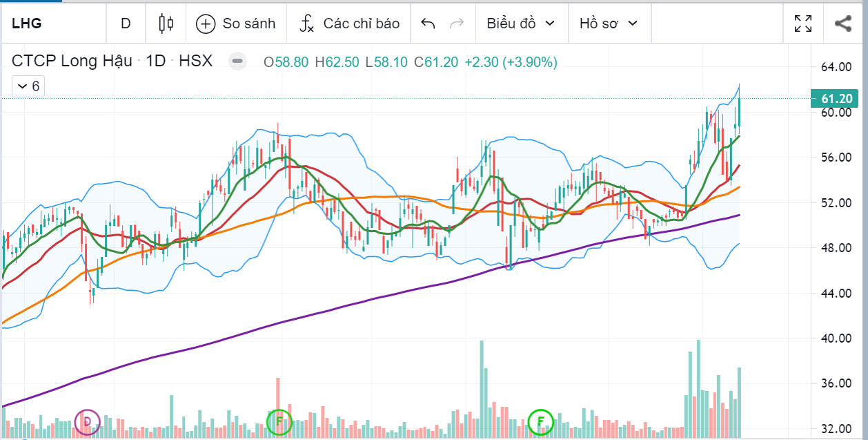Screen dimensions: 868x440
Task: Click the purple D dividend marker
Action: 87,421
